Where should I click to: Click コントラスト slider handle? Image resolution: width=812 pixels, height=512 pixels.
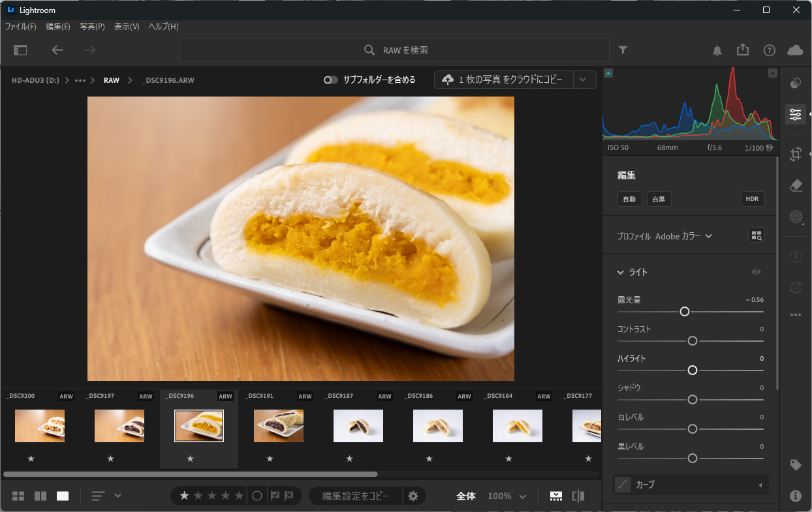click(693, 341)
